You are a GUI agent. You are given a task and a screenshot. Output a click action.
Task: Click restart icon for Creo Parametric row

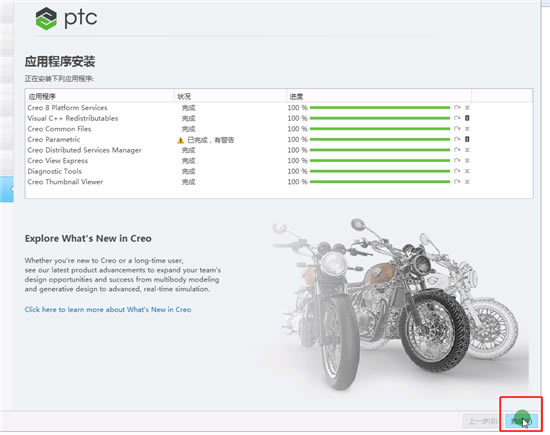tap(457, 139)
